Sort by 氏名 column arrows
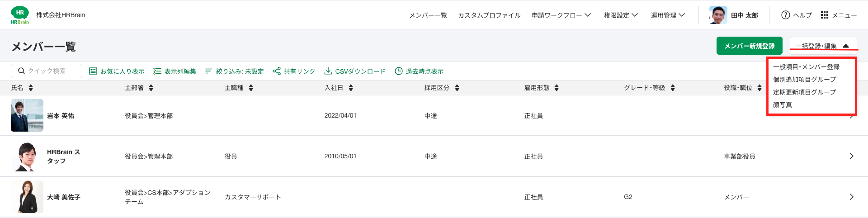This screenshot has width=868, height=218. click(31, 88)
